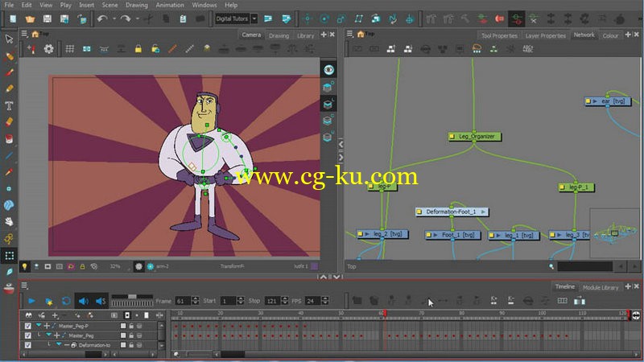
Task: Select the dotted-square Transform tool
Action: pos(9,255)
